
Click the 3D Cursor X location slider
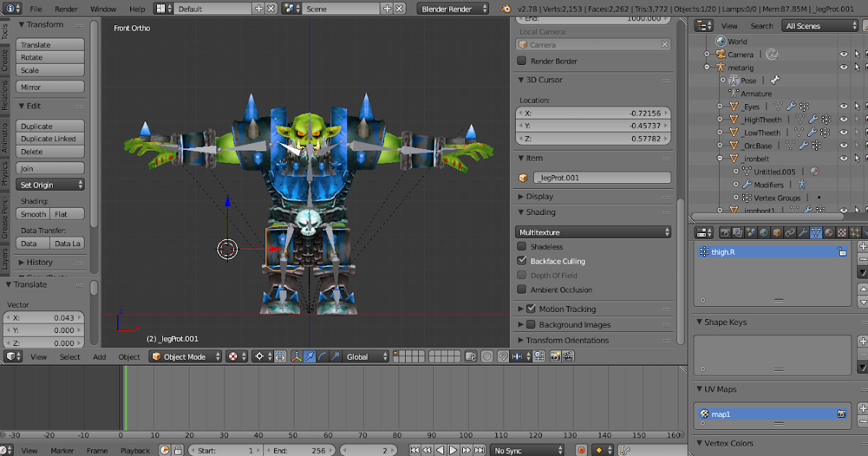tap(593, 112)
